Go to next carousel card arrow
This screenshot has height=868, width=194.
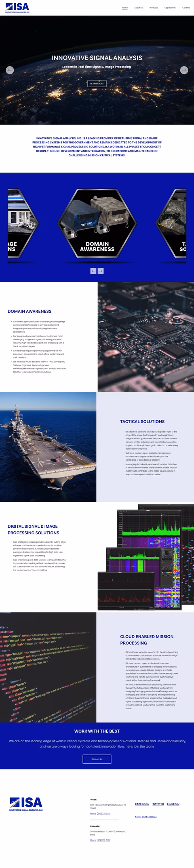pos(101,271)
